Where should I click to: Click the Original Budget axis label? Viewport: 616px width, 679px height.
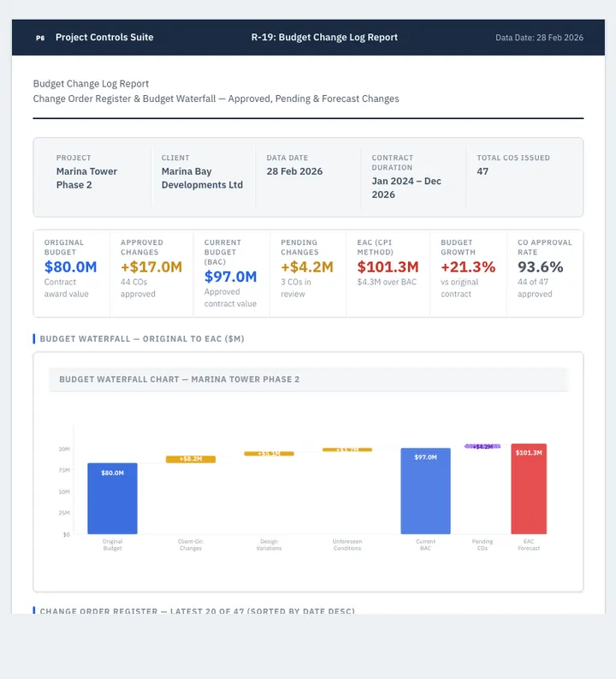click(x=112, y=545)
